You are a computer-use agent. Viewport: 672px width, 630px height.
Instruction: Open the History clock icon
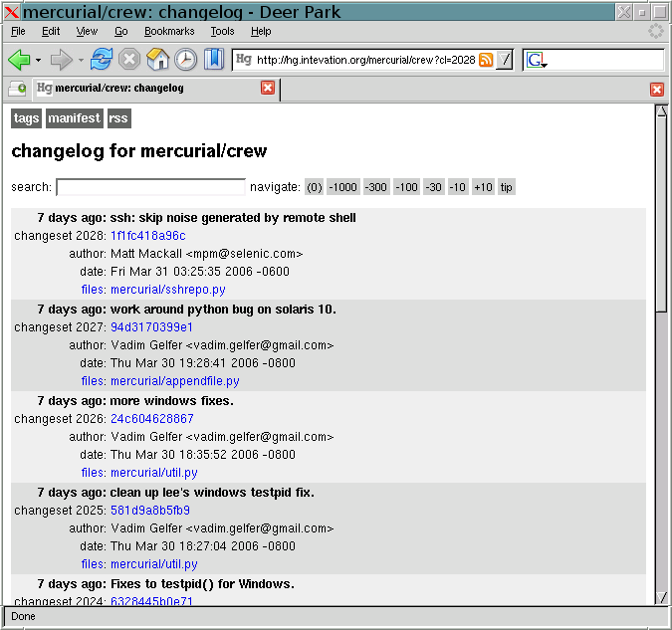coord(186,60)
